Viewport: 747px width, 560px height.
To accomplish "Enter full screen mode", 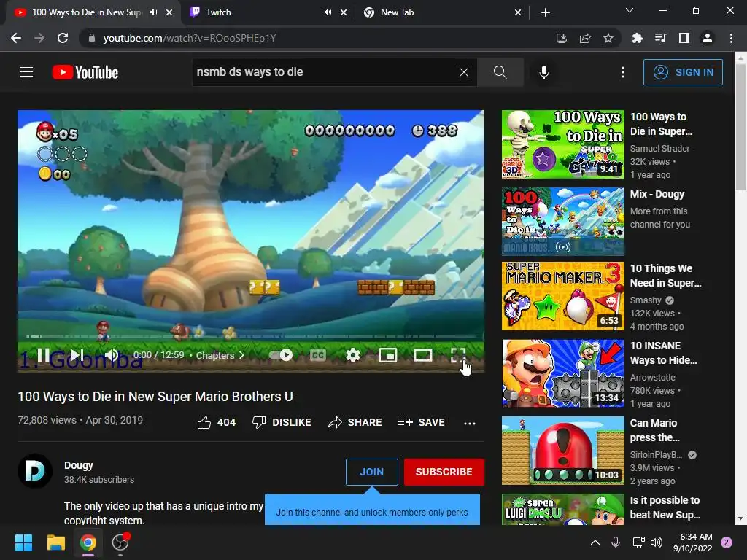I will (458, 355).
